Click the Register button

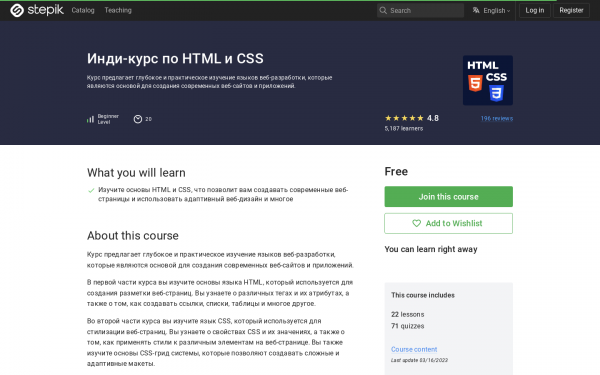point(571,10)
